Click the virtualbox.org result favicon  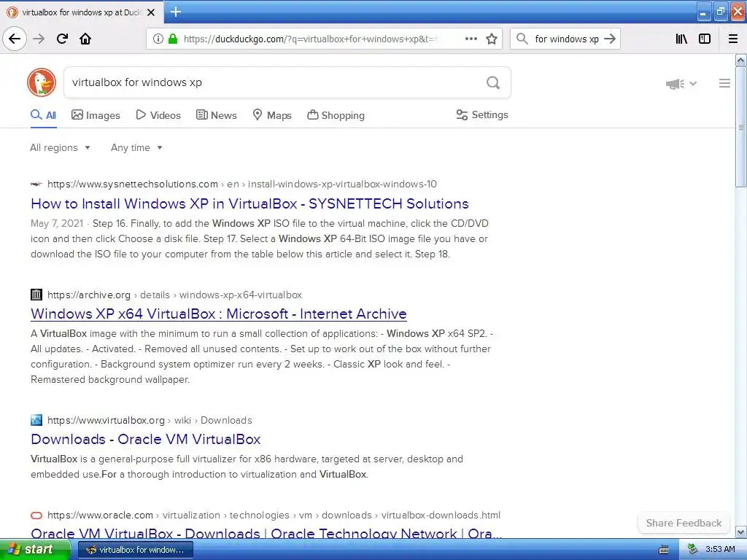[x=36, y=420]
